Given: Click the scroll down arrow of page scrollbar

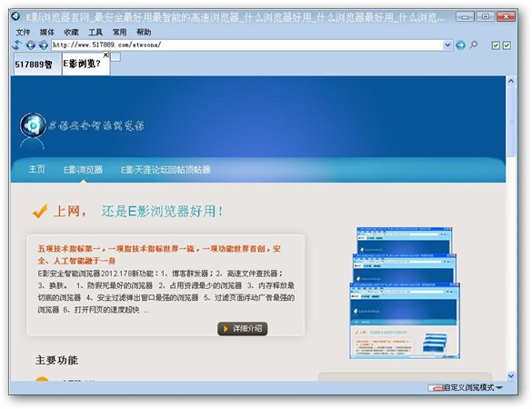Looking at the screenshot, I should (510, 375).
